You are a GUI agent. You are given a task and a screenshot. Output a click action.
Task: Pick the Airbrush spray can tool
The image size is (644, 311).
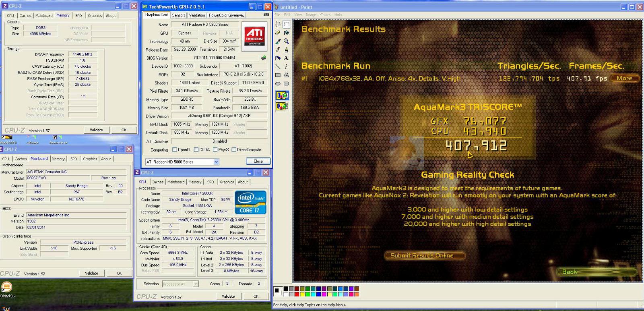click(x=278, y=58)
